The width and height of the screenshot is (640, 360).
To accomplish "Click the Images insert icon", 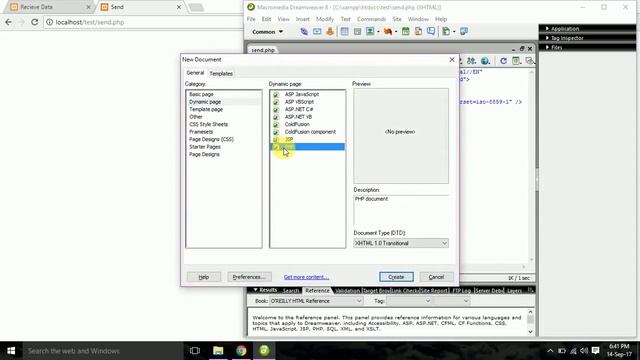I will (370, 31).
